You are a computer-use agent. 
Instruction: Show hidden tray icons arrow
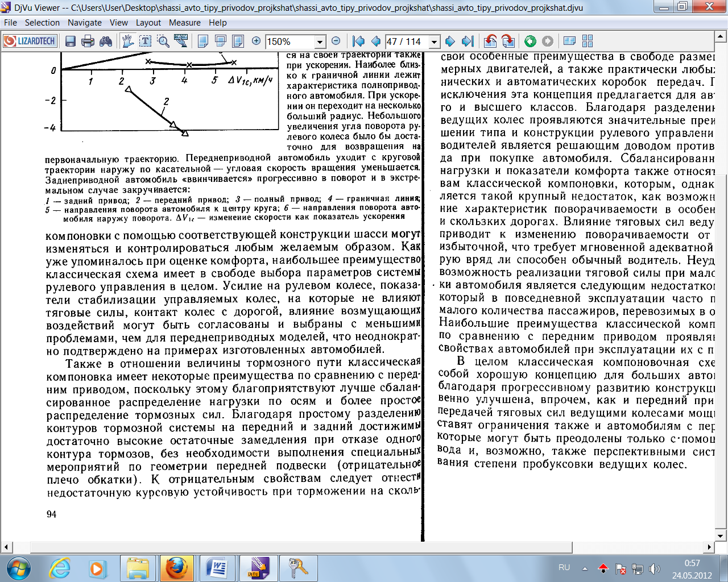tap(585, 568)
